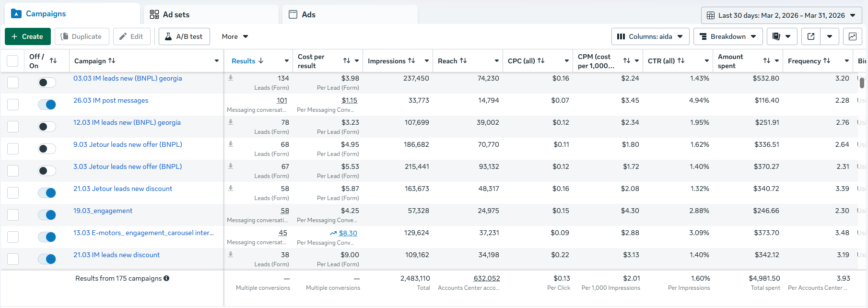
Task: Click trend arrow icon next to $8.30
Action: [333, 233]
